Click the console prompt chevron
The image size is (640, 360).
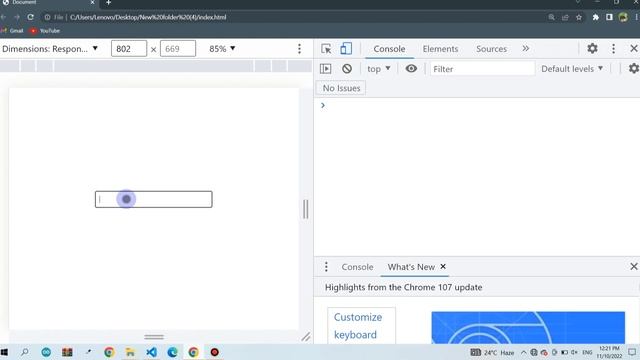(323, 105)
